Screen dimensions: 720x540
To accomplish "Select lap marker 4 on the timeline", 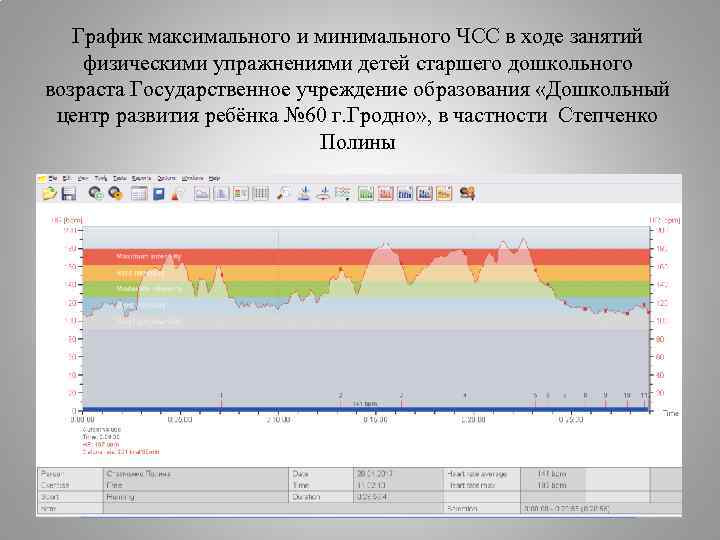I will click(465, 396).
